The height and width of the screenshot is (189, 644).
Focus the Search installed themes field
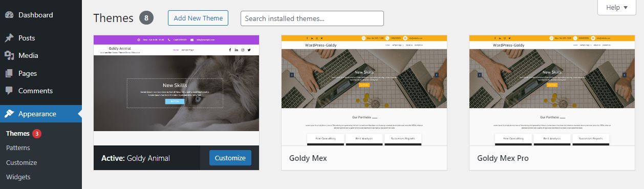point(312,18)
